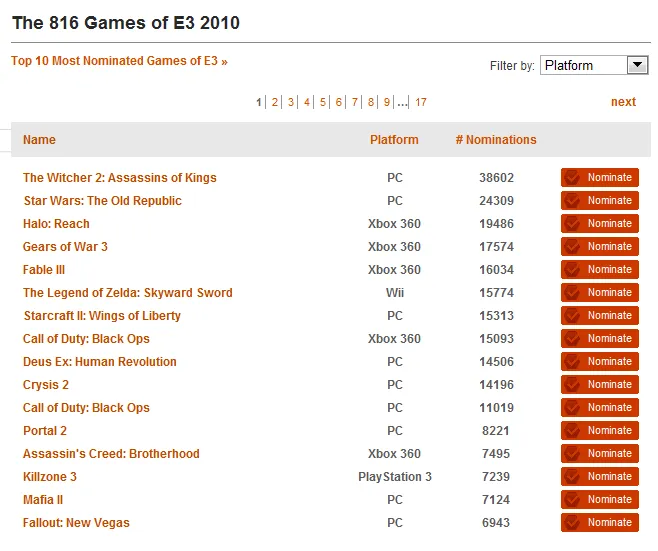Jump to page 17
The height and width of the screenshot is (551, 658).
pyautogui.click(x=421, y=102)
